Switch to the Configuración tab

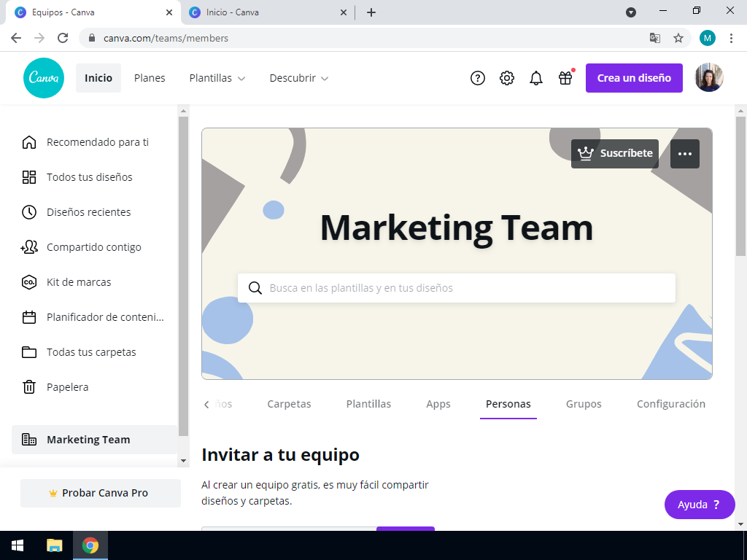671,404
